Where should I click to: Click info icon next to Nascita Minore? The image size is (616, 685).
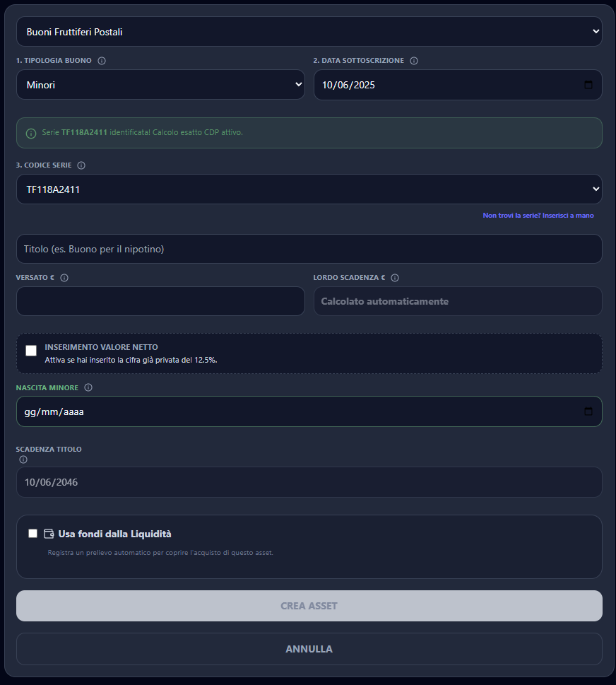88,387
